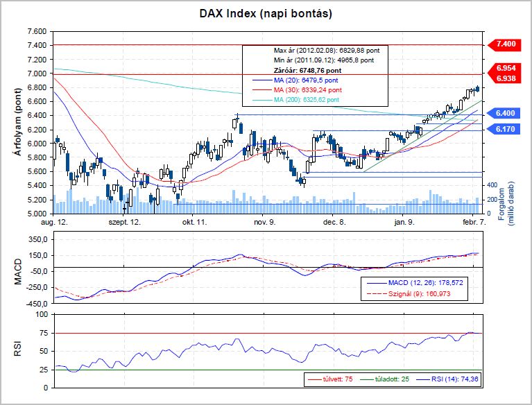Click 'aug. 12.' date axis label
Screen dimensions: 532x405
coord(54,222)
